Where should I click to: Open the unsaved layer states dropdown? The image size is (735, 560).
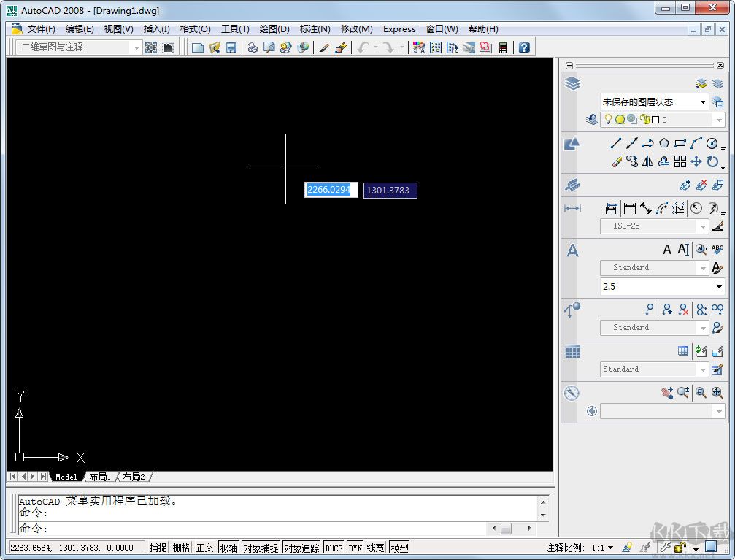[705, 101]
